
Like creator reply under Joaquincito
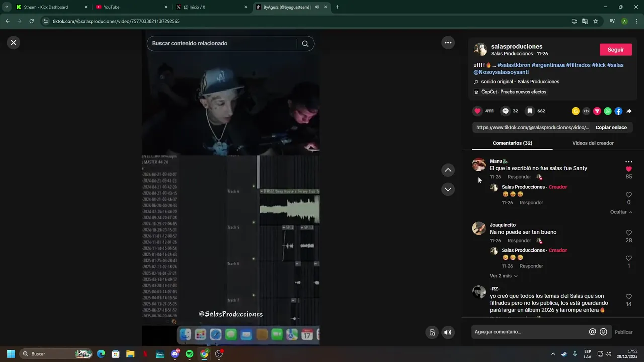(x=628, y=258)
